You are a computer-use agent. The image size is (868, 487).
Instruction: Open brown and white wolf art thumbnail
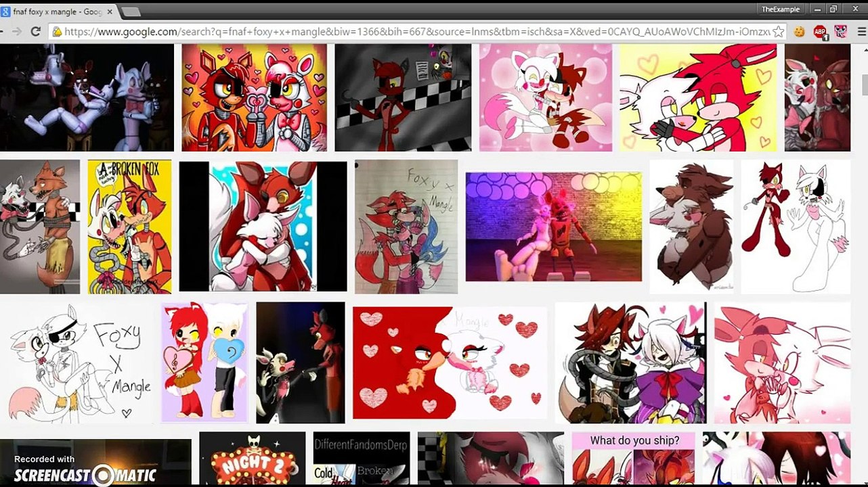[691, 227]
